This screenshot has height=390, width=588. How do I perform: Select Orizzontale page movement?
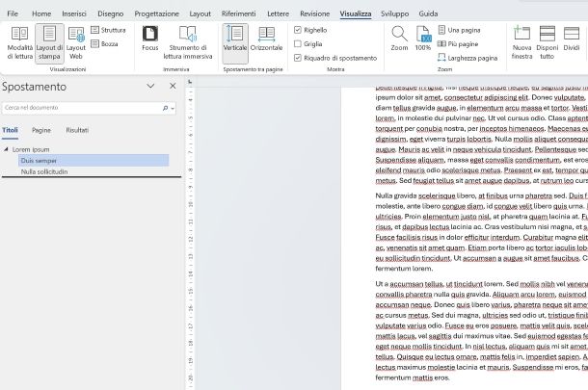tap(267, 39)
